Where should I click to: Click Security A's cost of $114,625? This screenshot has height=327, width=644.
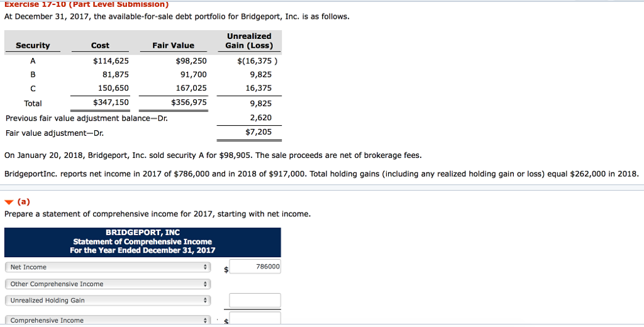tap(111, 61)
